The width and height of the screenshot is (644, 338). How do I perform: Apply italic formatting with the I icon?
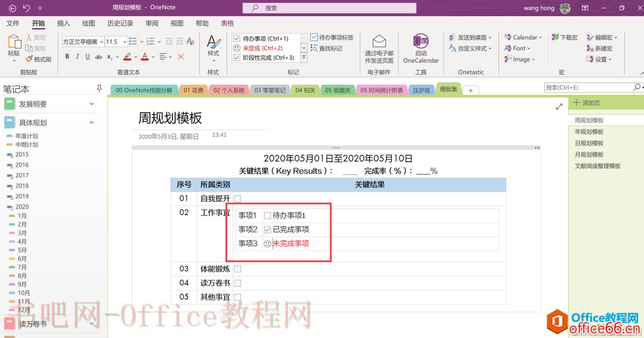click(77, 57)
